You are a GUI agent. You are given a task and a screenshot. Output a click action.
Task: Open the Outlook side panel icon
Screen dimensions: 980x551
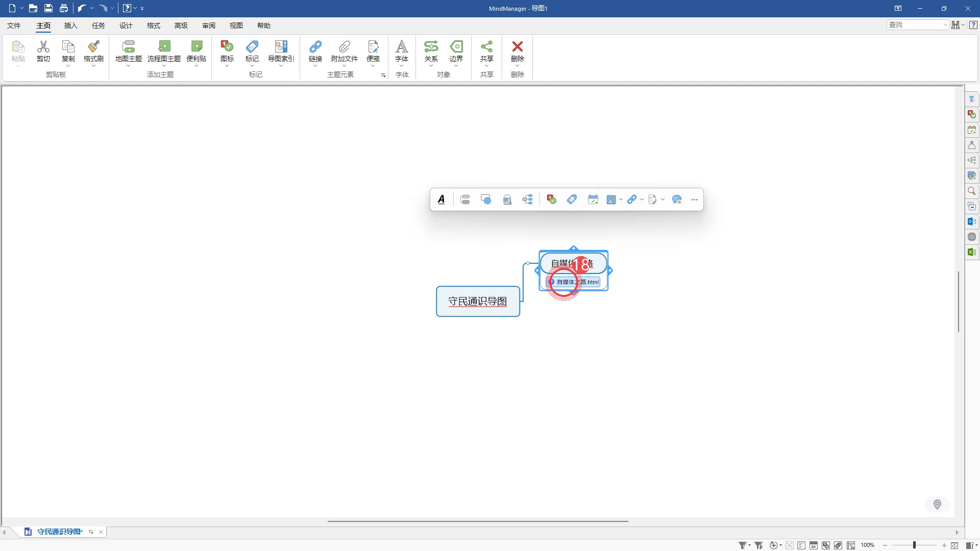(972, 221)
